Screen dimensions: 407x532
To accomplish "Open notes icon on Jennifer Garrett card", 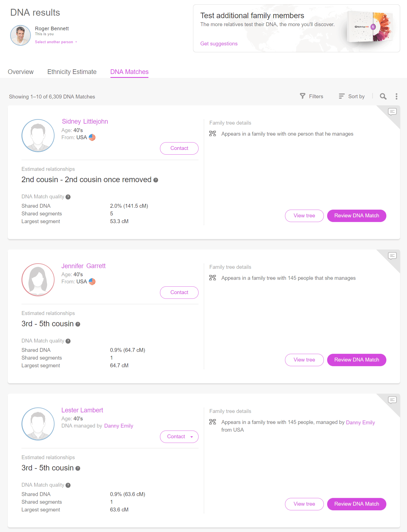I will point(392,256).
